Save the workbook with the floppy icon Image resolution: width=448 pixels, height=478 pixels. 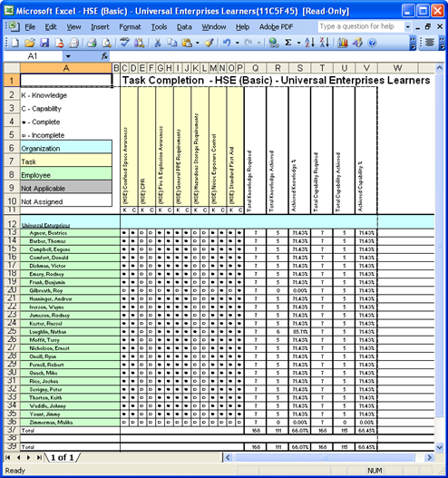click(44, 43)
